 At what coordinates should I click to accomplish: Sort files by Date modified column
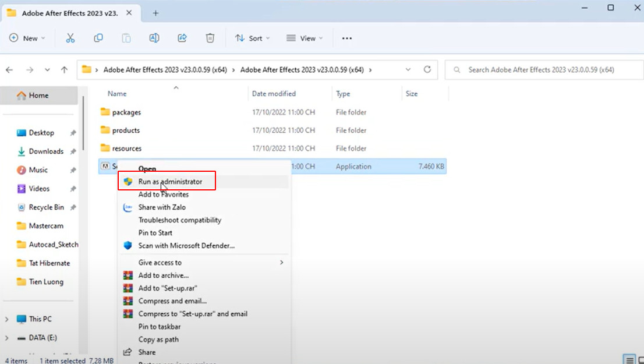pyautogui.click(x=274, y=94)
